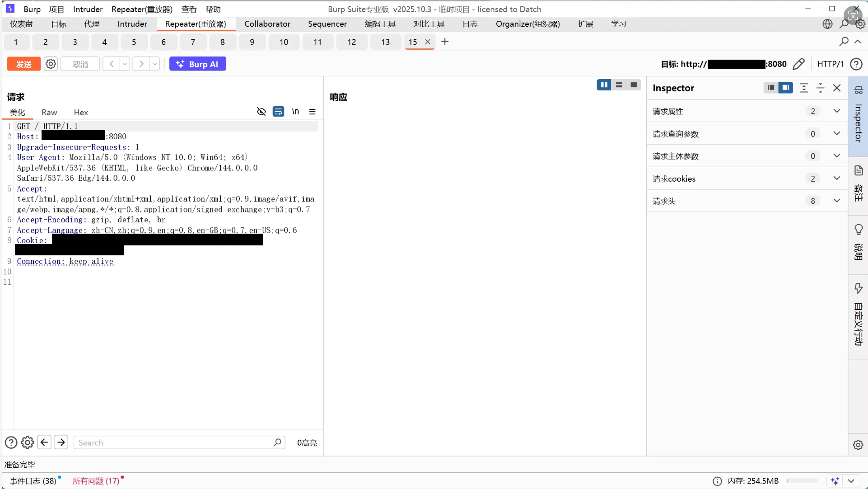Image resolution: width=868 pixels, height=489 pixels.
Task: Select side-by-side request/response layout
Action: (604, 85)
